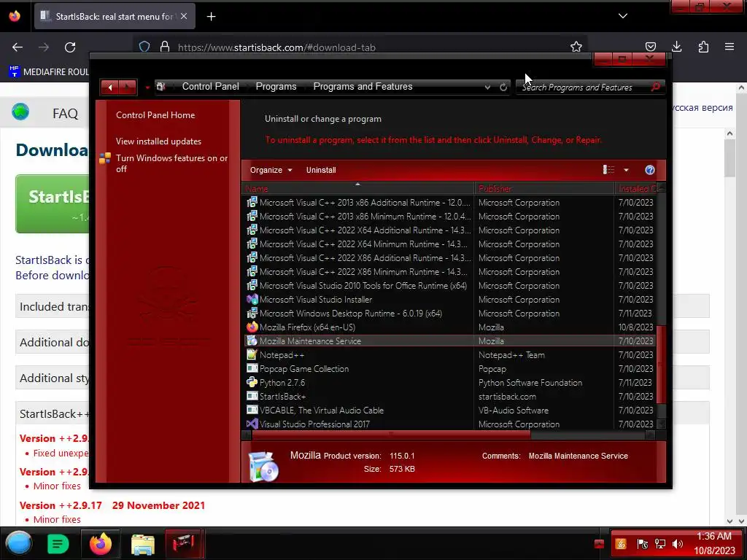Image resolution: width=747 pixels, height=560 pixels.
Task: Open Control Panel Home link
Action: coord(155,114)
